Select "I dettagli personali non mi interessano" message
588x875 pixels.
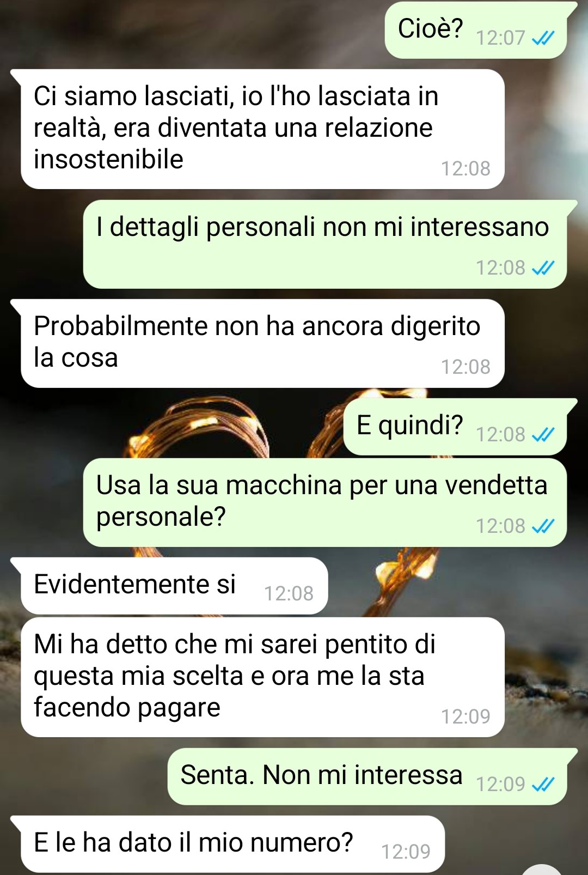(x=325, y=244)
